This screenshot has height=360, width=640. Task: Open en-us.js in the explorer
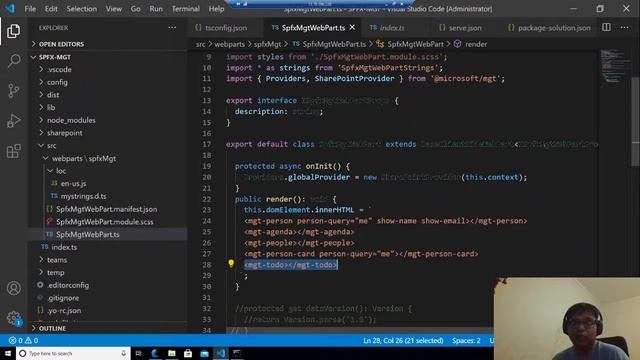[73, 184]
